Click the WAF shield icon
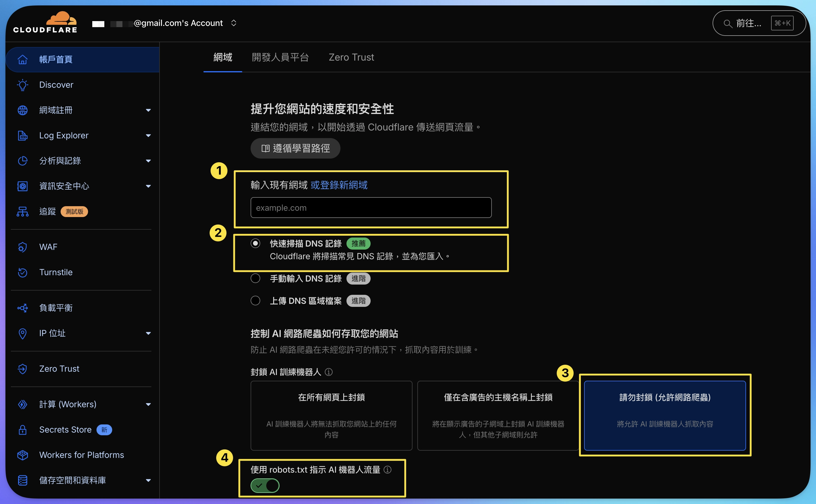 23,247
